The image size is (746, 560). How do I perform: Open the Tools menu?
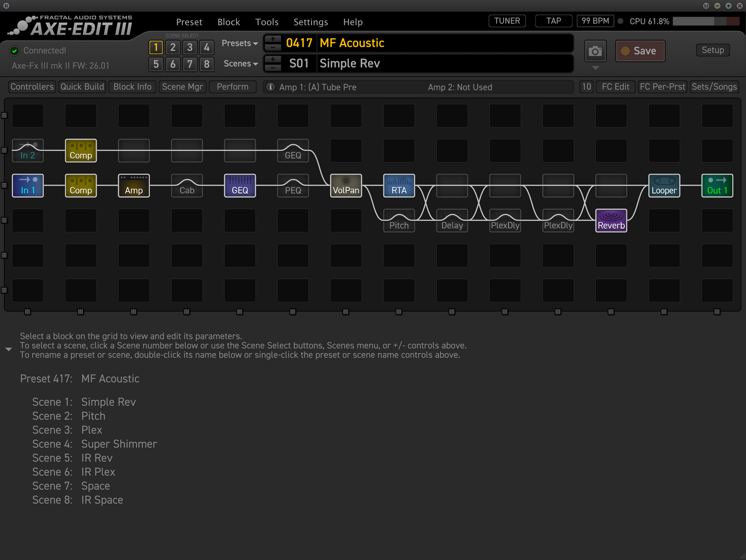267,22
